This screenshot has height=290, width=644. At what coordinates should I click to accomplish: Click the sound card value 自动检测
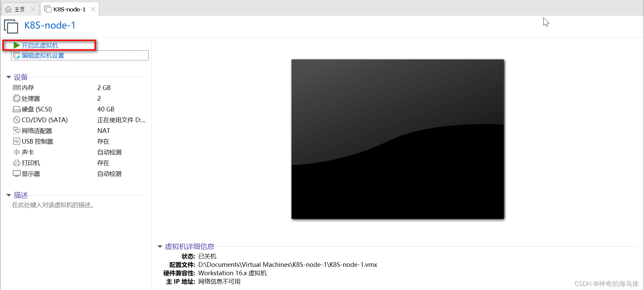[x=109, y=152]
